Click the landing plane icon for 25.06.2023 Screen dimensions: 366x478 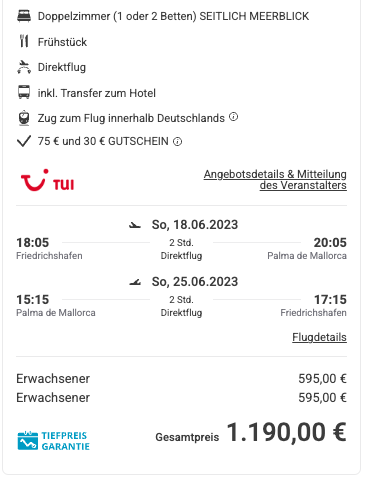click(x=135, y=283)
